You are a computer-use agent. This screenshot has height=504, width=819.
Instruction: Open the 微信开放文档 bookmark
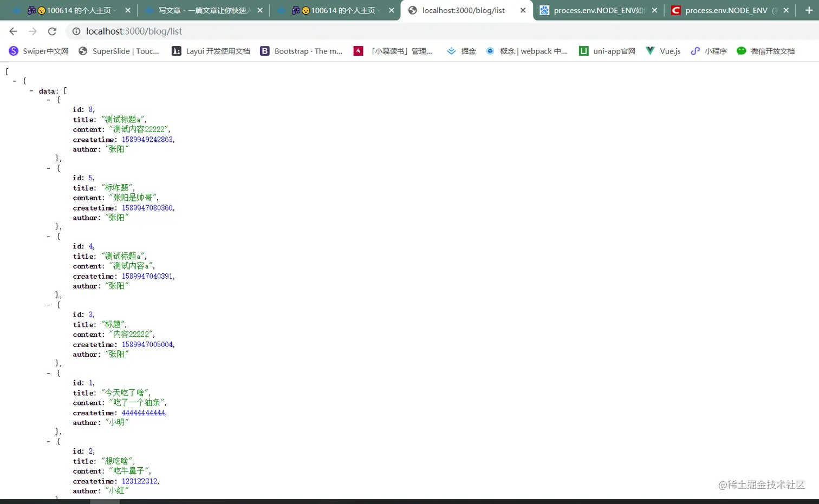pos(765,51)
